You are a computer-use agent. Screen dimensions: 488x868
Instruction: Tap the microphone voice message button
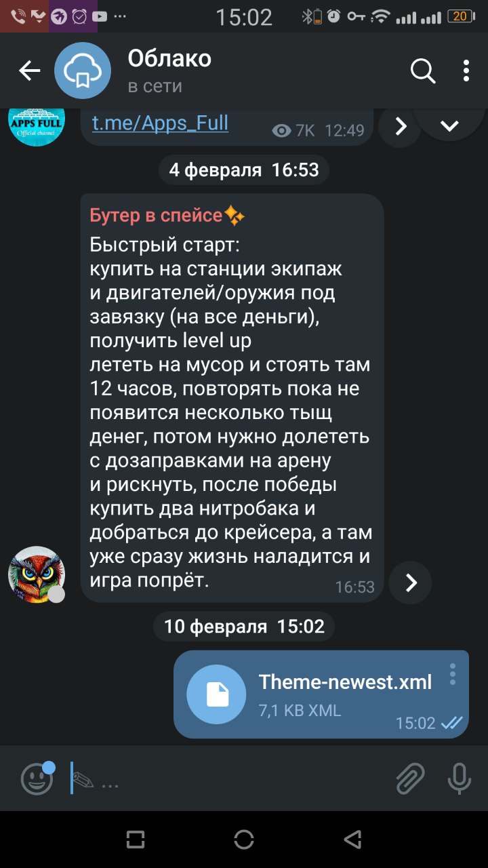[x=460, y=778]
